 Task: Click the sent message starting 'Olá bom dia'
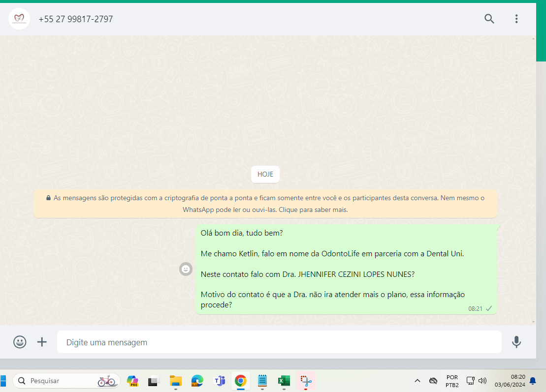(346, 269)
